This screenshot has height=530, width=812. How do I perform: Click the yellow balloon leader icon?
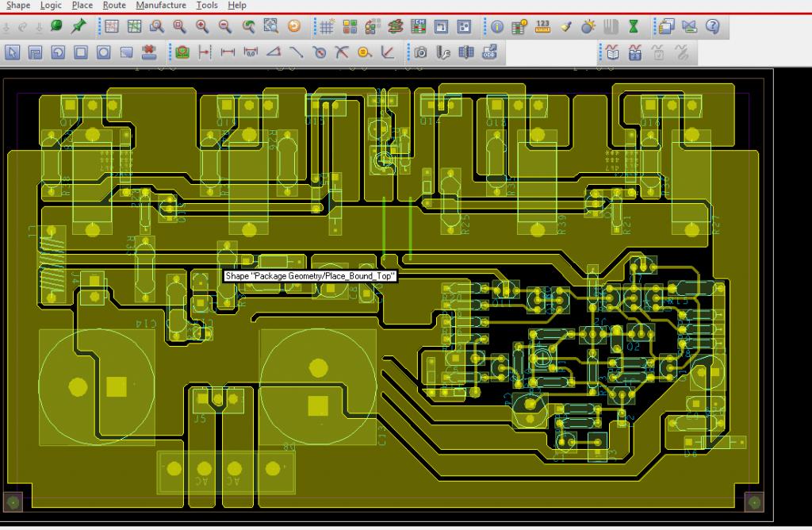click(365, 52)
